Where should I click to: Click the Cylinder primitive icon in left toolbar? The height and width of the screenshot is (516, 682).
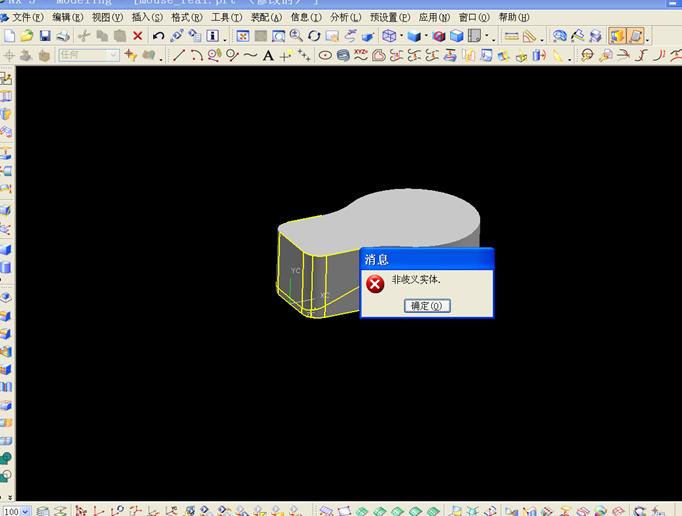tap(6, 267)
